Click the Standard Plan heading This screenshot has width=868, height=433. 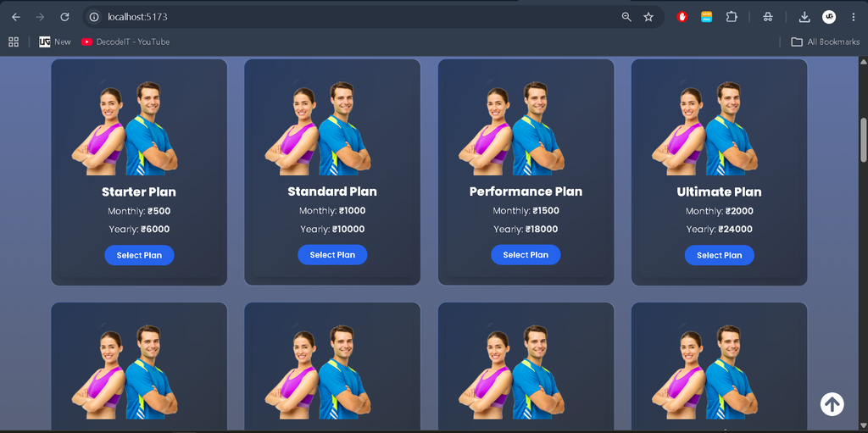tap(332, 192)
